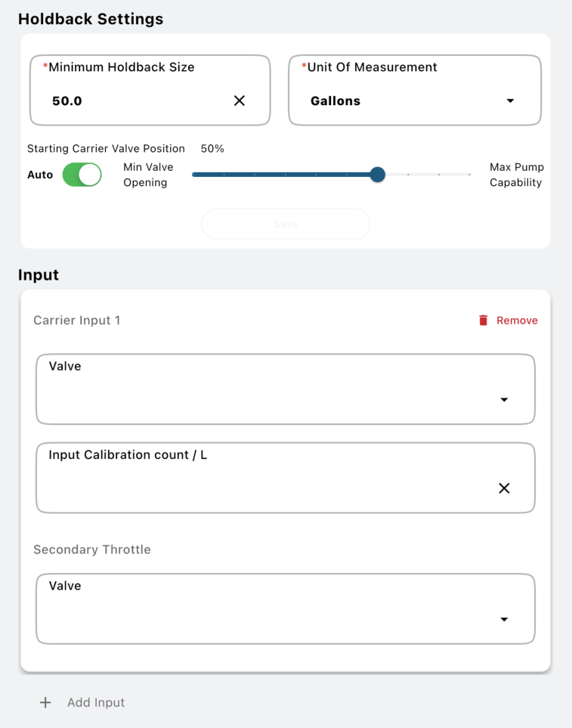Click the plus icon for Add Input
The width and height of the screenshot is (572, 728).
click(x=45, y=702)
